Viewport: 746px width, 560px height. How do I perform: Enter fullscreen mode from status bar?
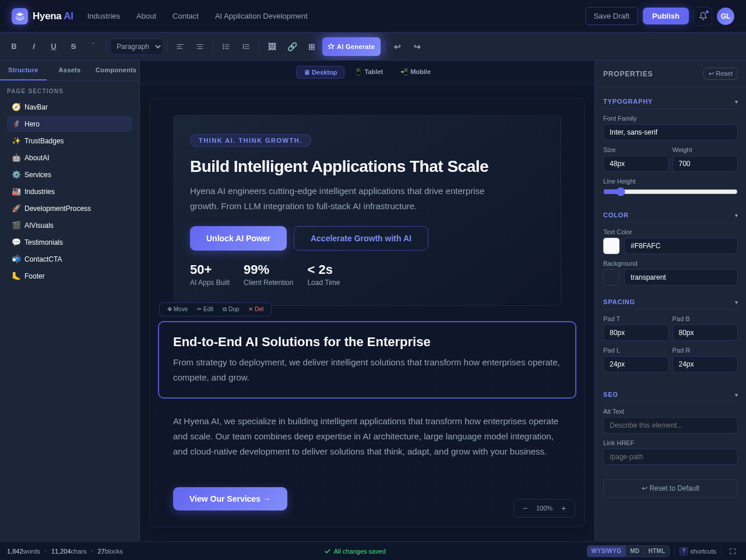click(x=733, y=551)
